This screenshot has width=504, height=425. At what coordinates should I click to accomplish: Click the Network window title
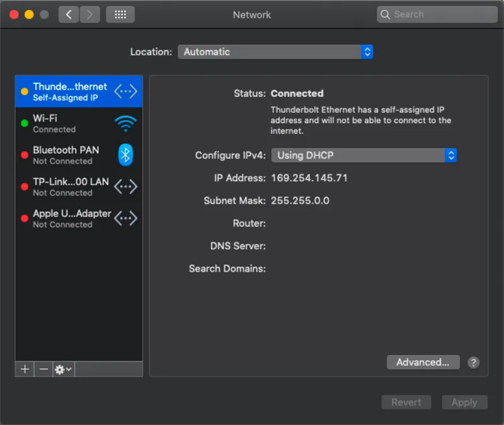pyautogui.click(x=252, y=15)
